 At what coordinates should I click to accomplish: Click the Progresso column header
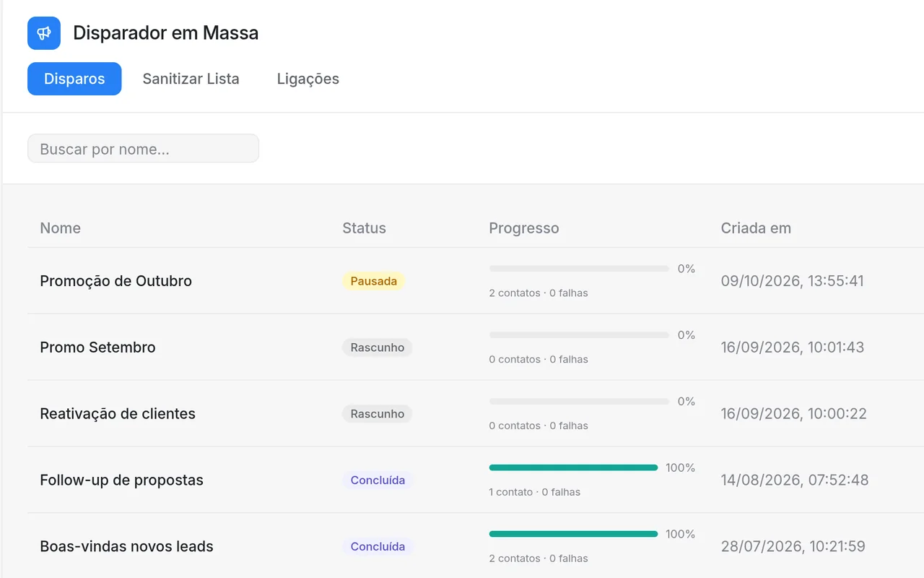(x=524, y=228)
